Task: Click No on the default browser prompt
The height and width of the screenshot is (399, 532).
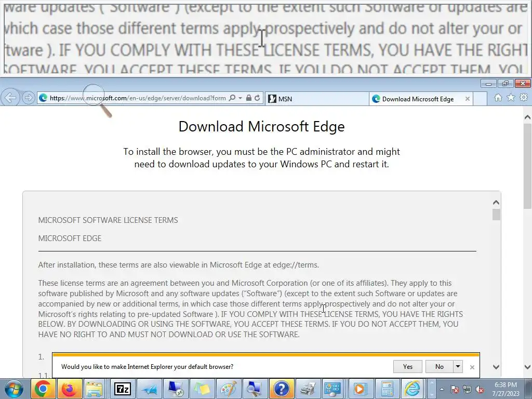Action: 440,366
